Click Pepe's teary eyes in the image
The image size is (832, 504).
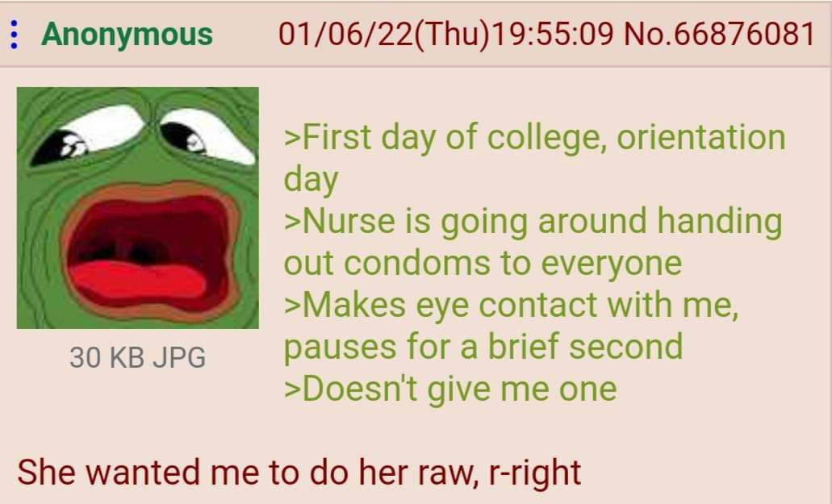pyautogui.click(x=144, y=136)
